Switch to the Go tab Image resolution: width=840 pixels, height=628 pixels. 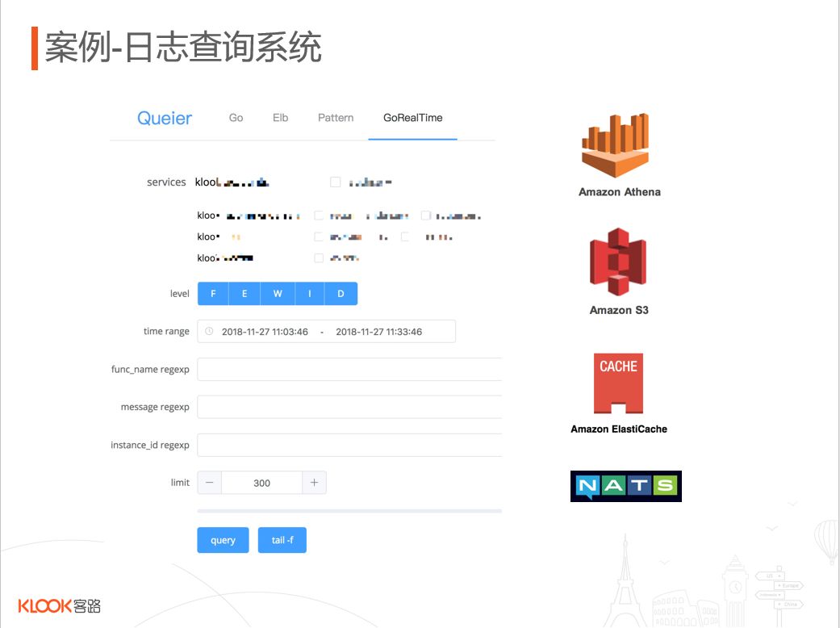click(236, 118)
